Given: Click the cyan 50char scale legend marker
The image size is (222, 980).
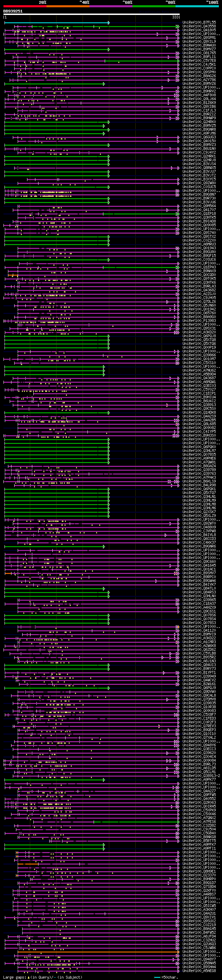Looking at the screenshot, I should coord(157,977).
